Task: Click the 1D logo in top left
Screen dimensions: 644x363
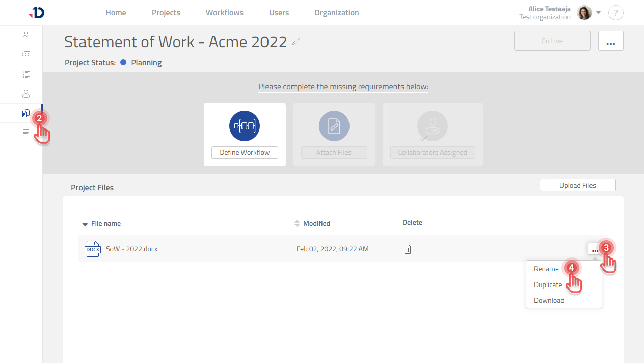Action: click(x=37, y=13)
